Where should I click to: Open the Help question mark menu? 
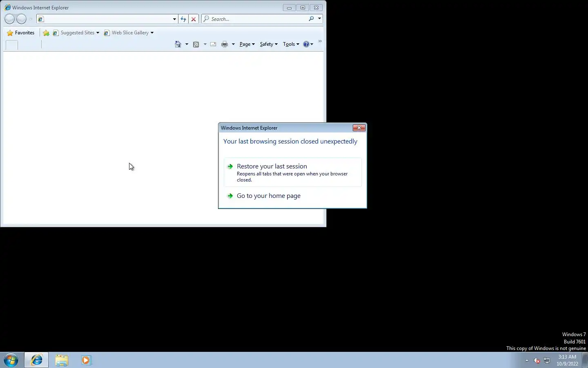point(308,44)
